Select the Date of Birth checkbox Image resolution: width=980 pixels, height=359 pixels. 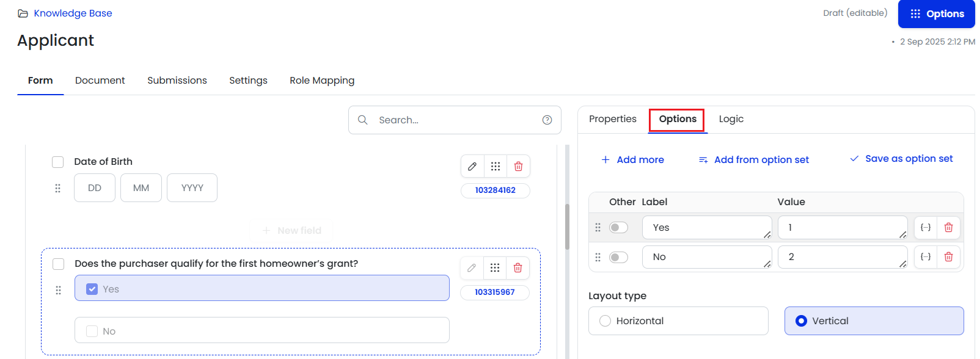pos(58,162)
